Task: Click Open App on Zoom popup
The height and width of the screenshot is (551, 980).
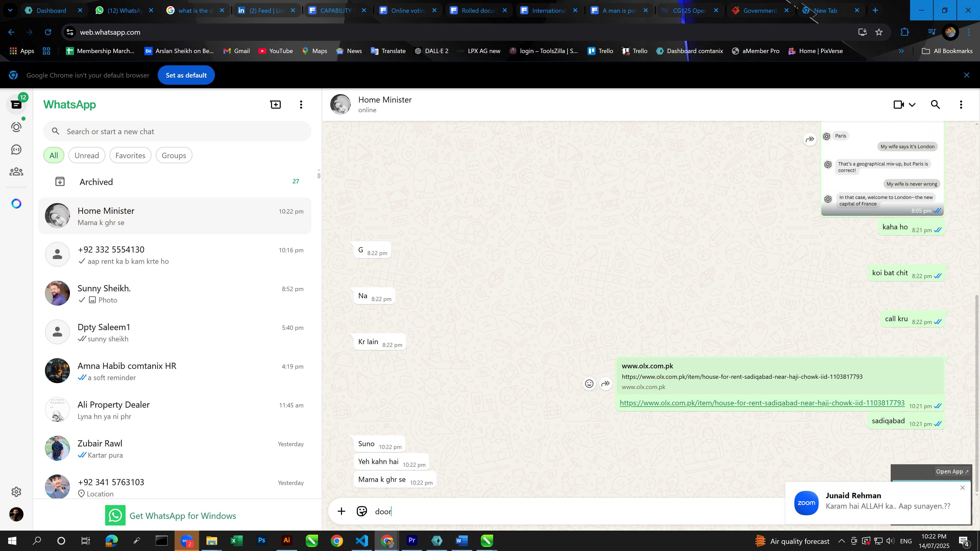Action: (x=952, y=471)
